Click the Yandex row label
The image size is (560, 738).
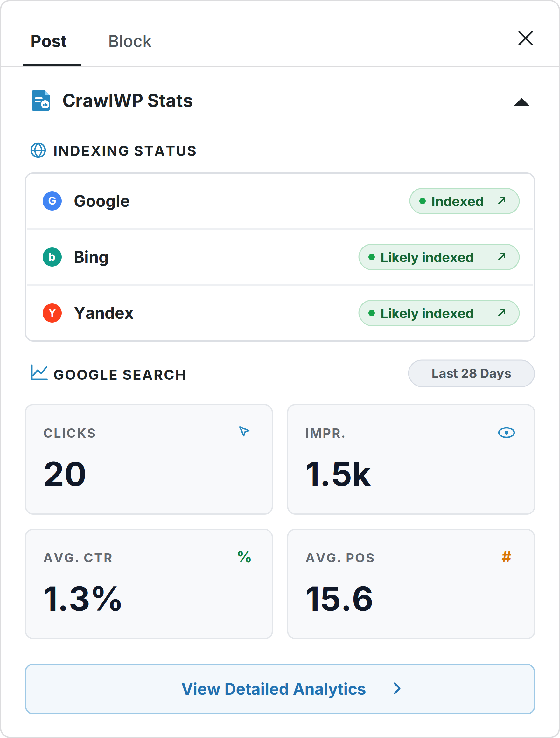(x=104, y=313)
